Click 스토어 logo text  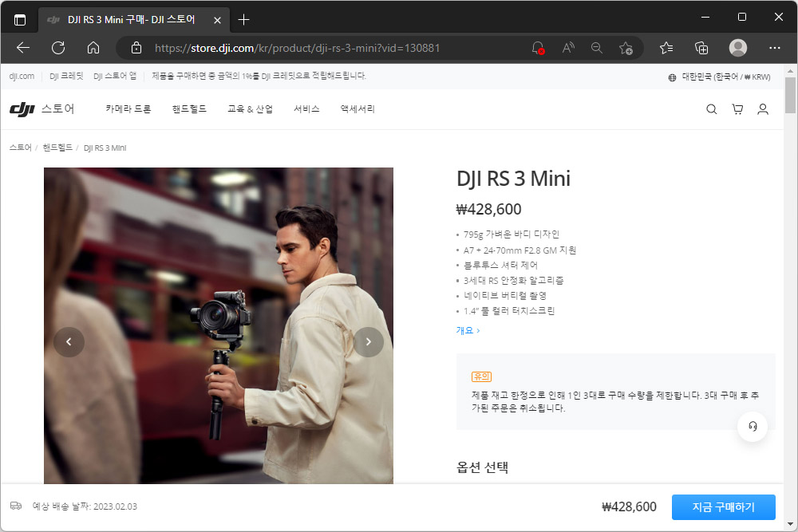pos(57,108)
